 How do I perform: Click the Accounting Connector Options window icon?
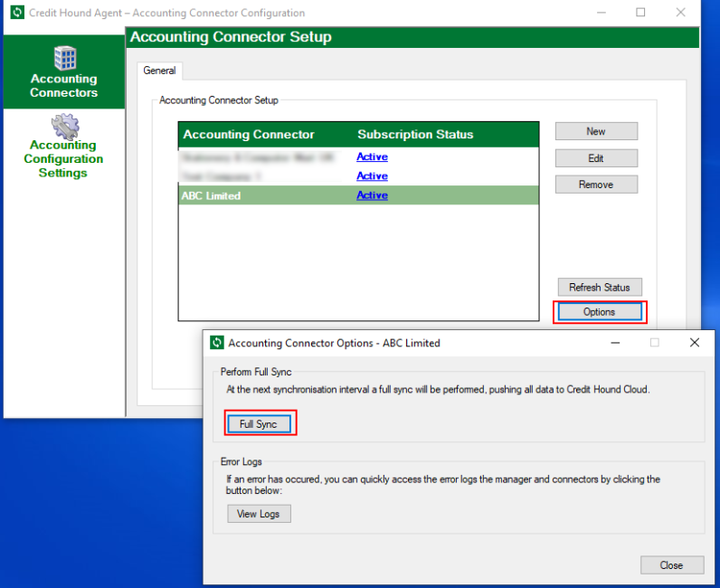(217, 343)
